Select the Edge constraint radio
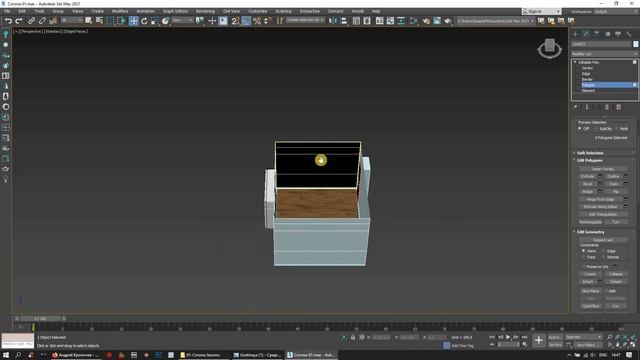This screenshot has height=360, width=640. click(603, 251)
